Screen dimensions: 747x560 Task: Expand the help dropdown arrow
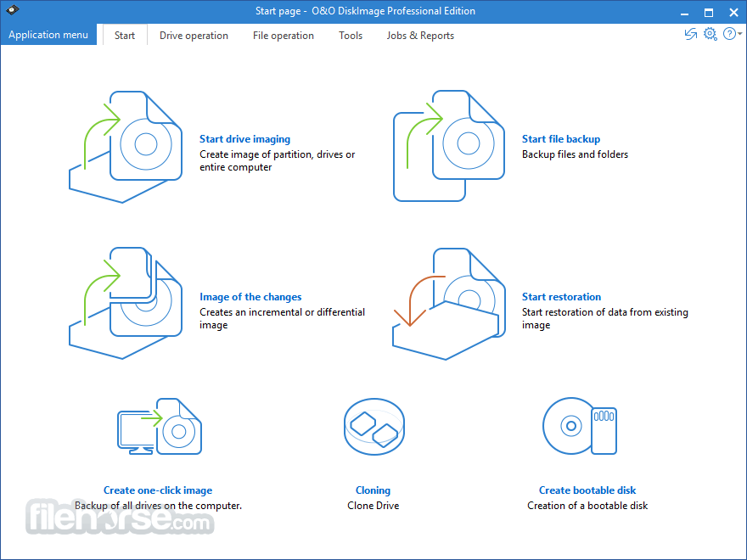pyautogui.click(x=739, y=36)
